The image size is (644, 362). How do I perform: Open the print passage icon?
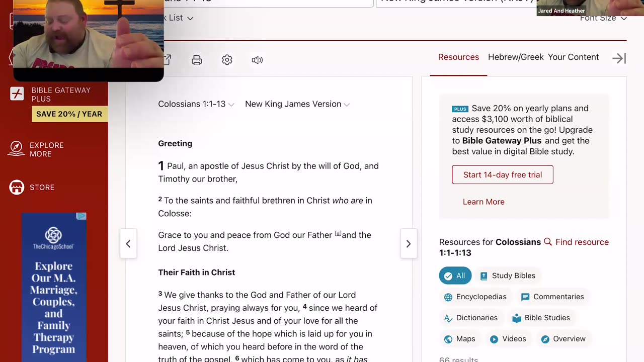[x=197, y=60]
